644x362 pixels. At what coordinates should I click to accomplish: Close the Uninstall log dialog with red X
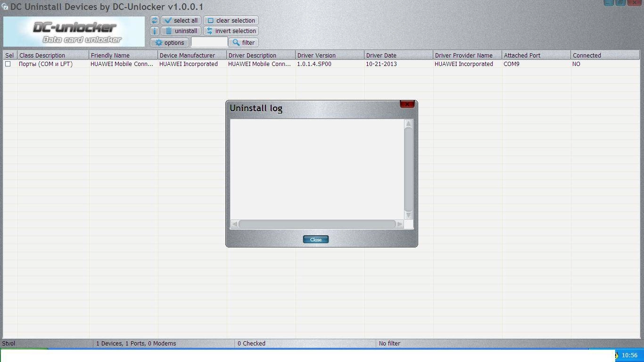click(407, 104)
